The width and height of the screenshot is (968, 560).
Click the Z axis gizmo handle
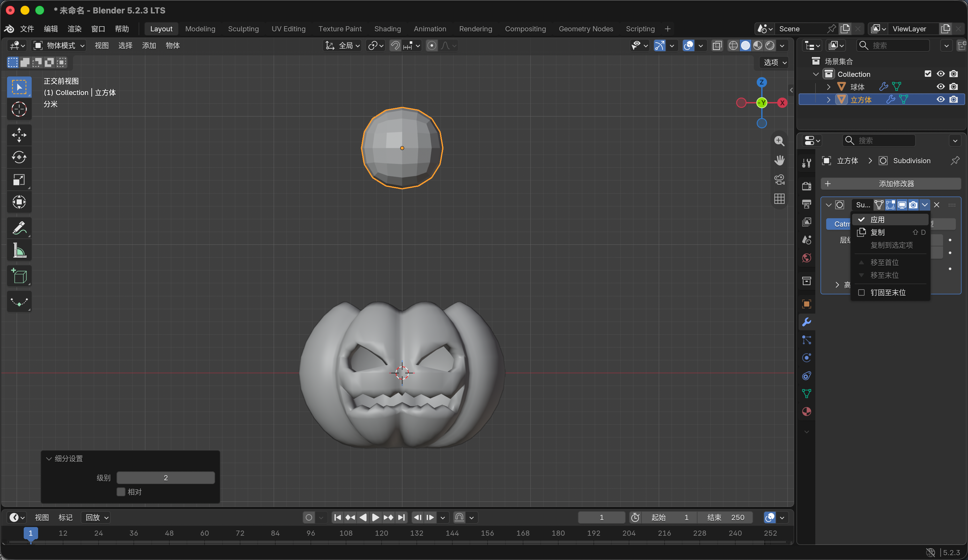761,82
